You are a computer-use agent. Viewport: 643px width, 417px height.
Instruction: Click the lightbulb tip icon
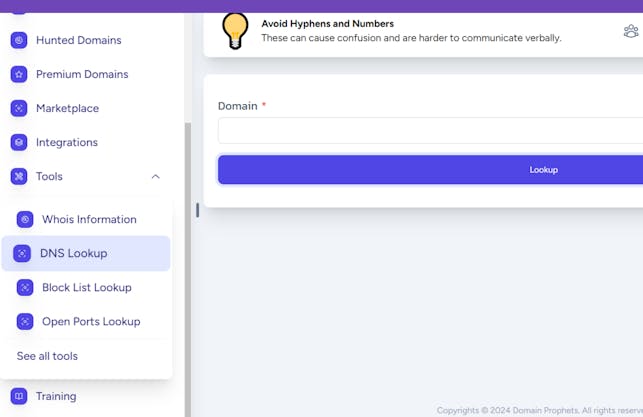(235, 31)
